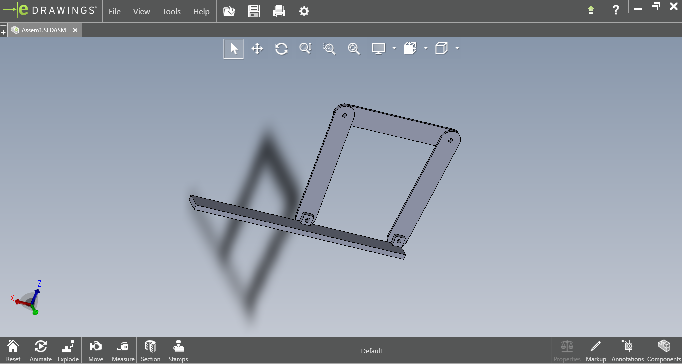Click the Default configuration label
The image size is (682, 364).
point(371,351)
